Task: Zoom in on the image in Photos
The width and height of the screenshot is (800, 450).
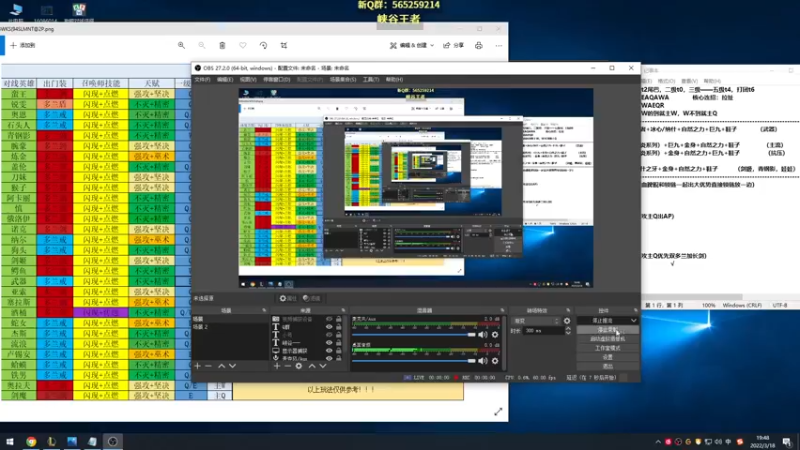Action: click(181, 45)
